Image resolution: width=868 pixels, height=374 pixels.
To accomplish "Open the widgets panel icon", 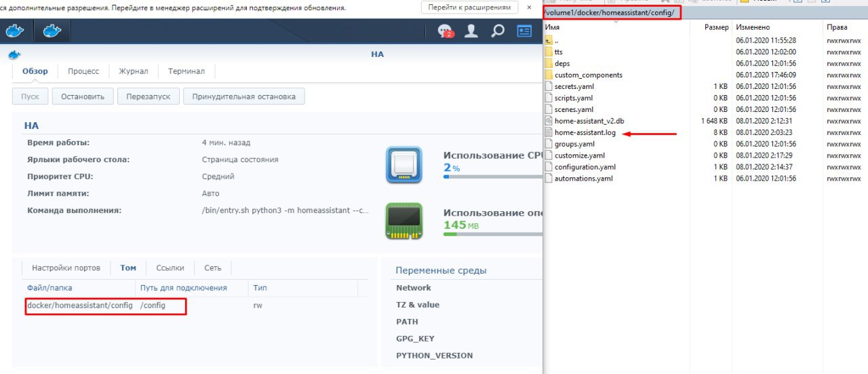I will (x=524, y=31).
